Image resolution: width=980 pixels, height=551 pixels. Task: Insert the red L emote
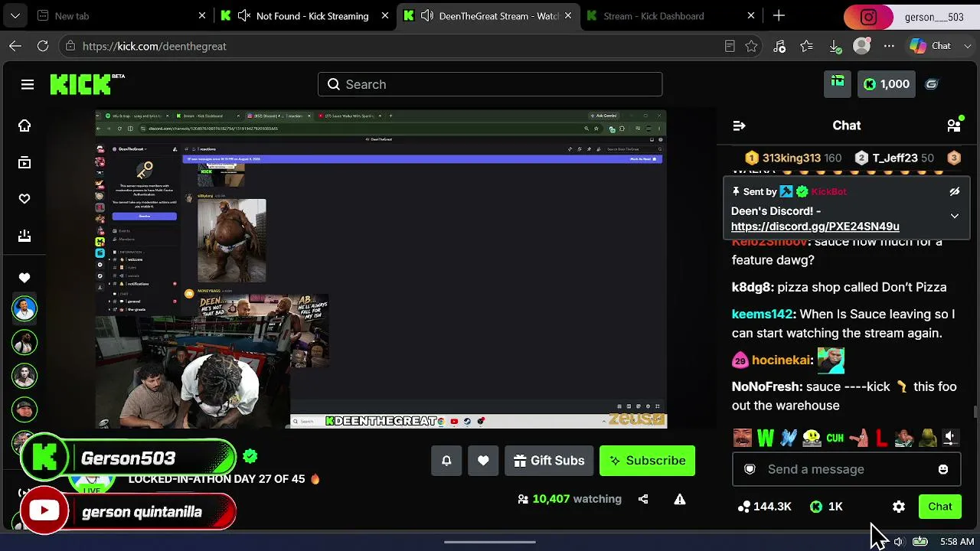point(881,438)
